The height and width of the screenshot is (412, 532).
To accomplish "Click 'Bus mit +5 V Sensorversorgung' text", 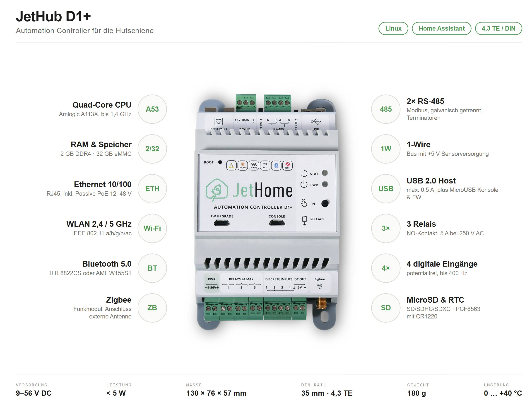I will (448, 154).
